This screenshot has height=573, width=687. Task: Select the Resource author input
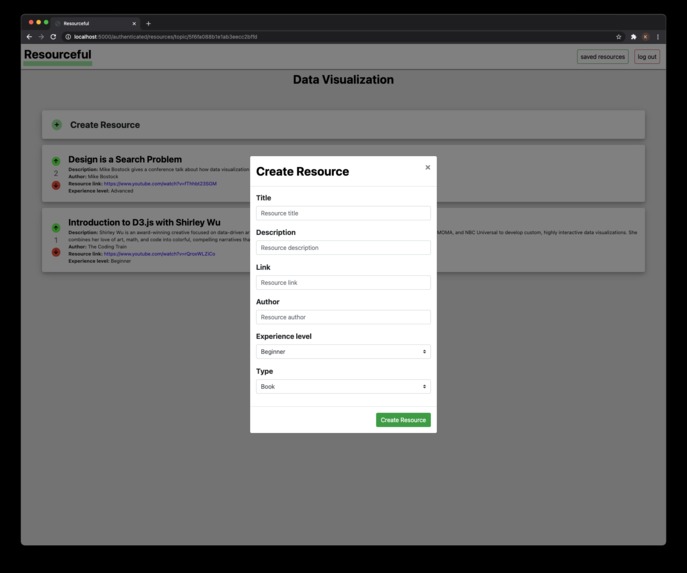pyautogui.click(x=343, y=317)
